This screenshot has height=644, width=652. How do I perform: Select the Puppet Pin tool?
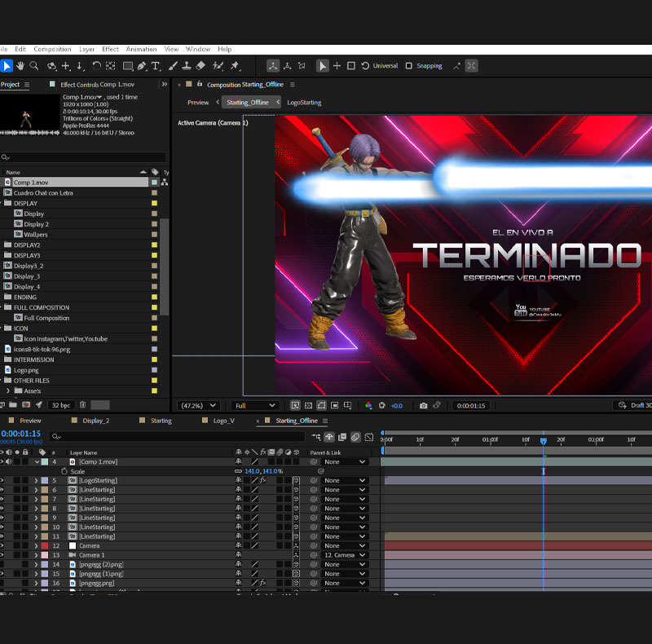coord(235,66)
